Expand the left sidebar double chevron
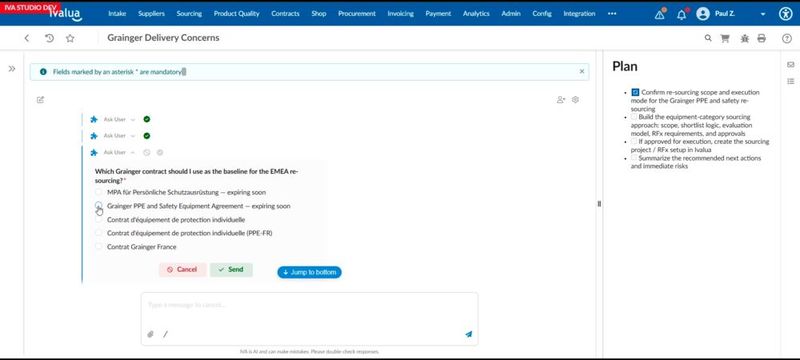The height and width of the screenshot is (360, 800). tap(12, 69)
